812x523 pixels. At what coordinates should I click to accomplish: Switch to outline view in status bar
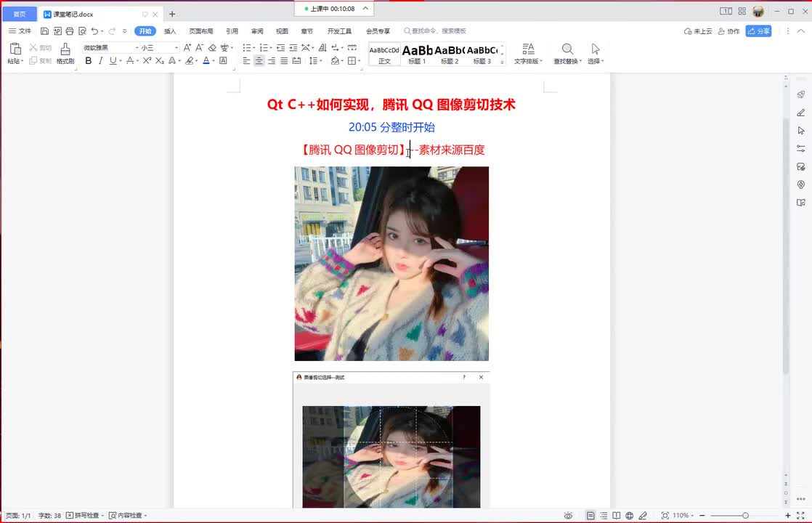[x=604, y=516]
